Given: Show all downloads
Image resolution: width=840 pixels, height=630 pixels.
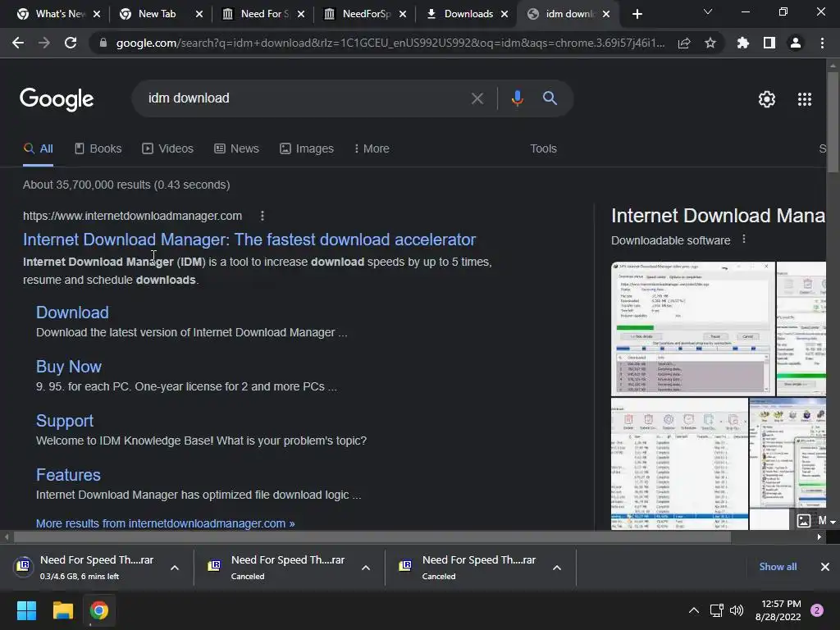Looking at the screenshot, I should 778,567.
